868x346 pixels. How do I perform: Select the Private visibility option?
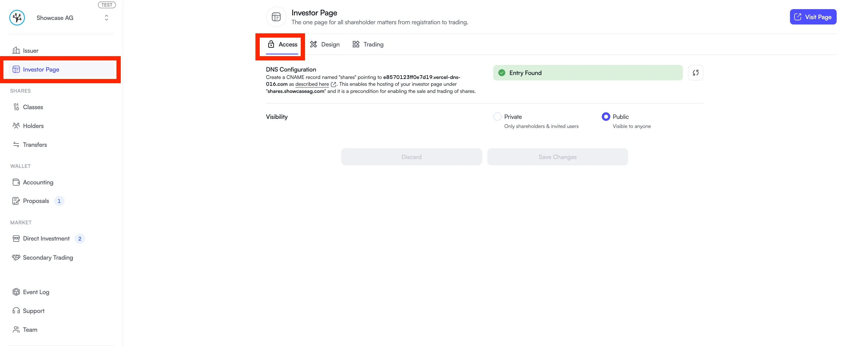click(497, 116)
